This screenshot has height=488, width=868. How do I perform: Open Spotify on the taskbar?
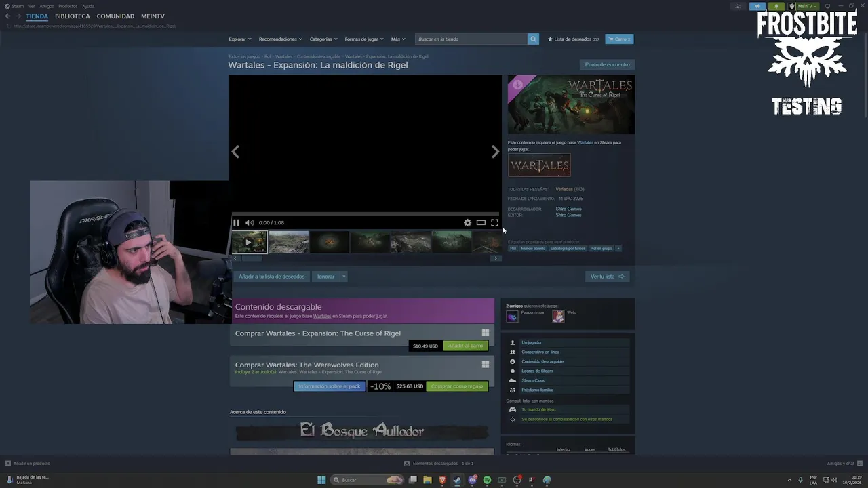click(487, 480)
